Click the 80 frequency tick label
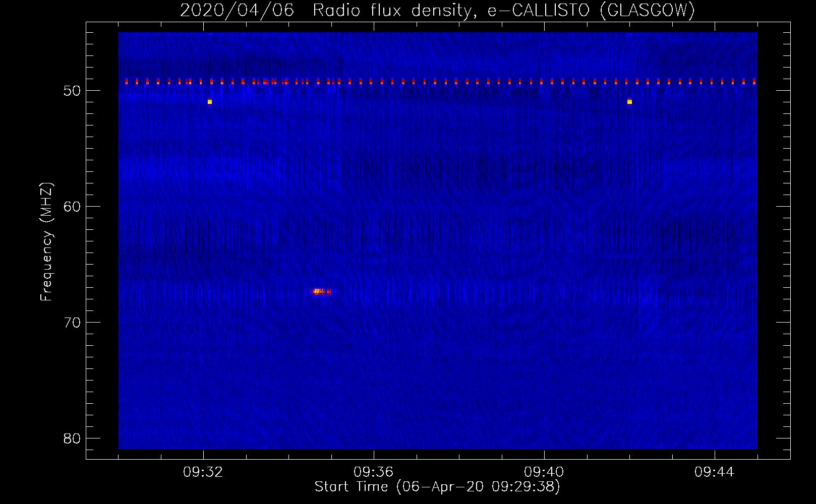This screenshot has width=816, height=504. click(x=72, y=438)
